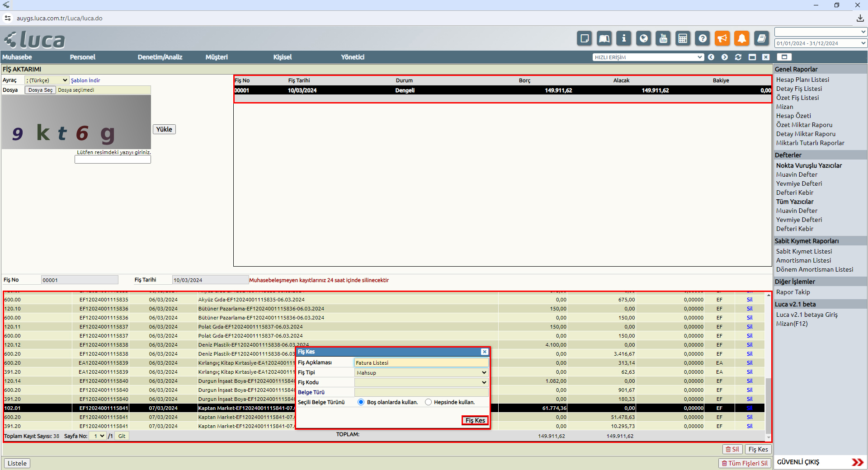Open the Personel menu
Image resolution: width=868 pixels, height=470 pixels.
[x=83, y=57]
